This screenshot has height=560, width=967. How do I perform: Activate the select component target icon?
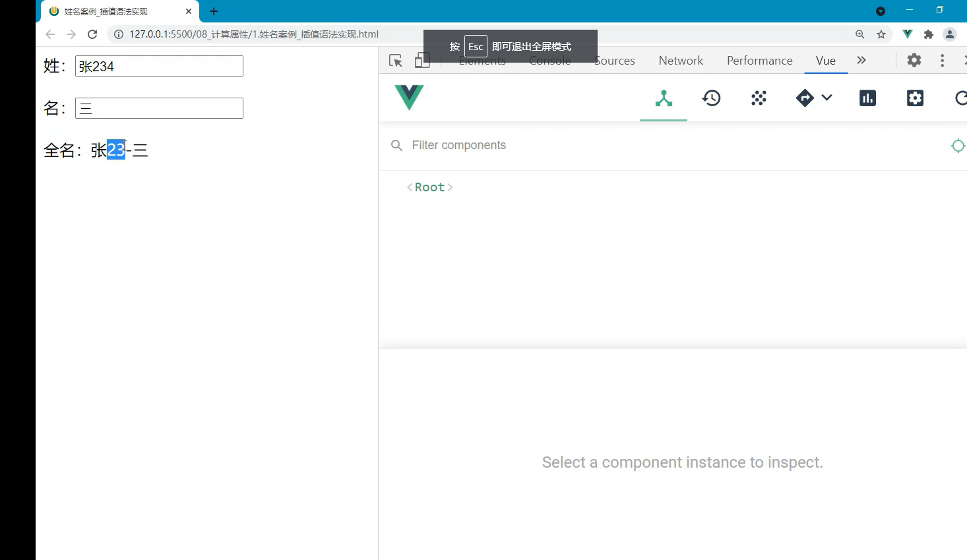coord(958,146)
